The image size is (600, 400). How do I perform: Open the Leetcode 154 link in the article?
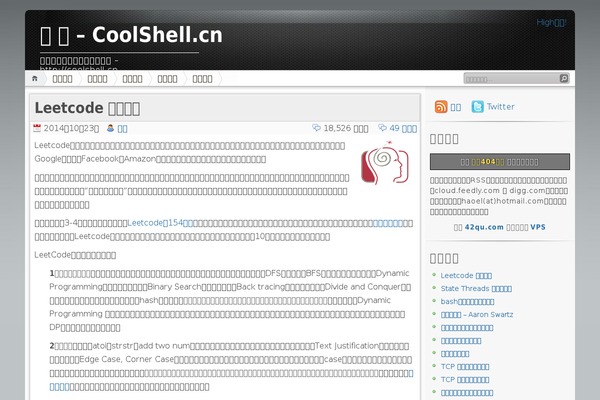pos(160,223)
